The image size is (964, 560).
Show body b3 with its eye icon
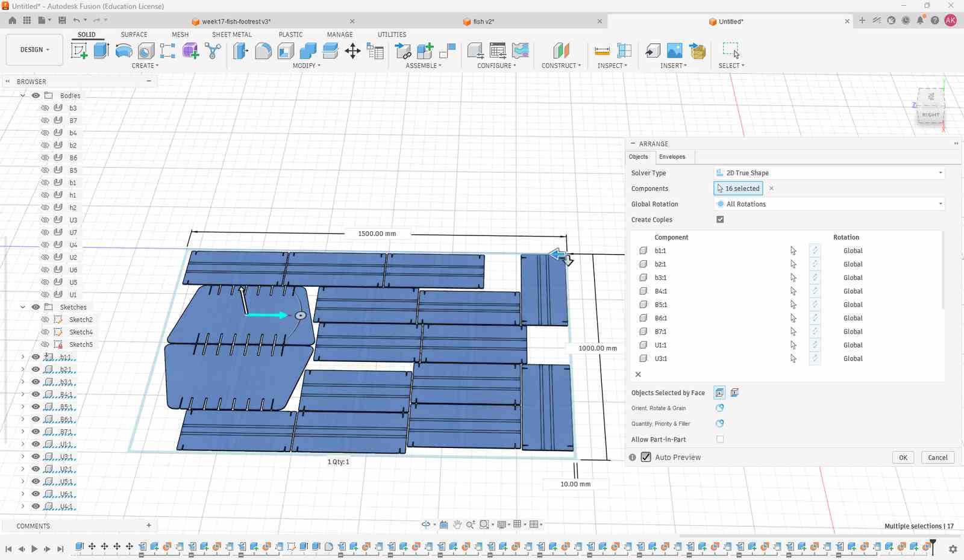pos(45,108)
